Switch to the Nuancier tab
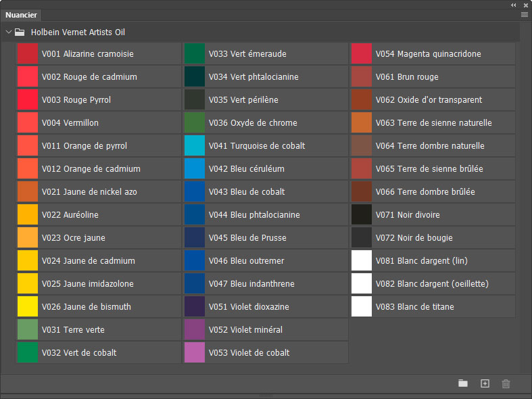Viewport: 532px width, 399px height. [21, 15]
